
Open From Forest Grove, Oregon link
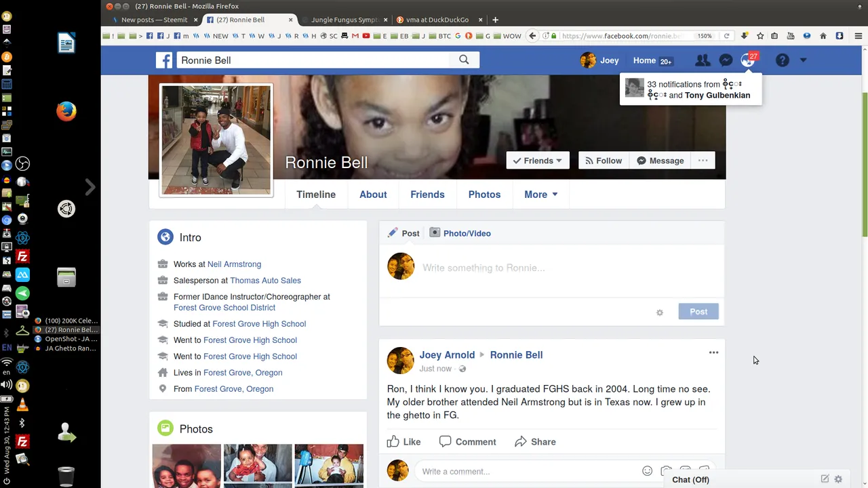(234, 389)
